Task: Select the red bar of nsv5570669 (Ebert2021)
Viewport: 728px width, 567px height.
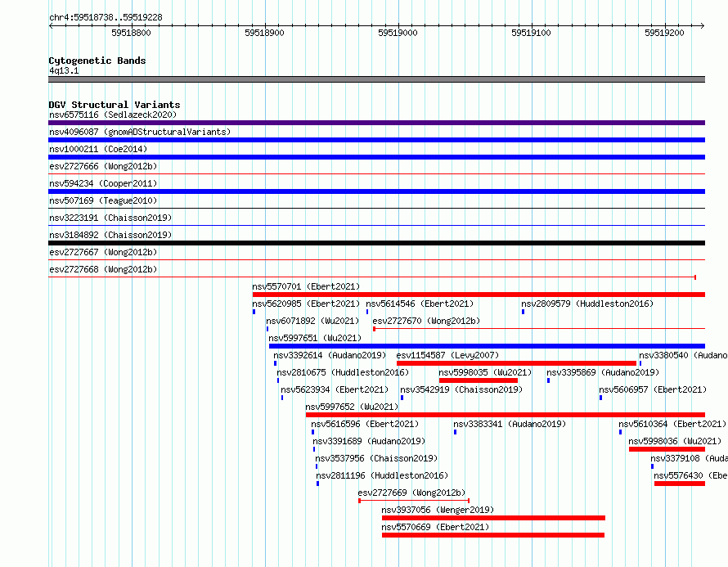Action: (x=493, y=535)
